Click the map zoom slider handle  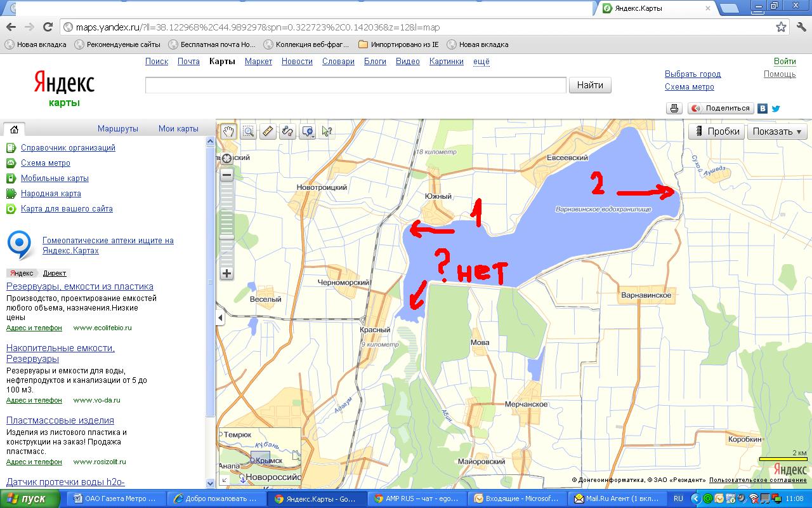(x=226, y=237)
